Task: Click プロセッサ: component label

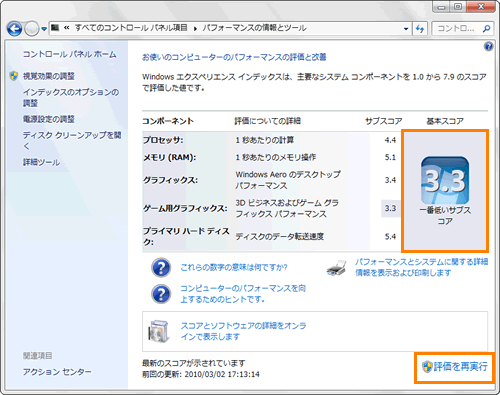Action: 163,140
